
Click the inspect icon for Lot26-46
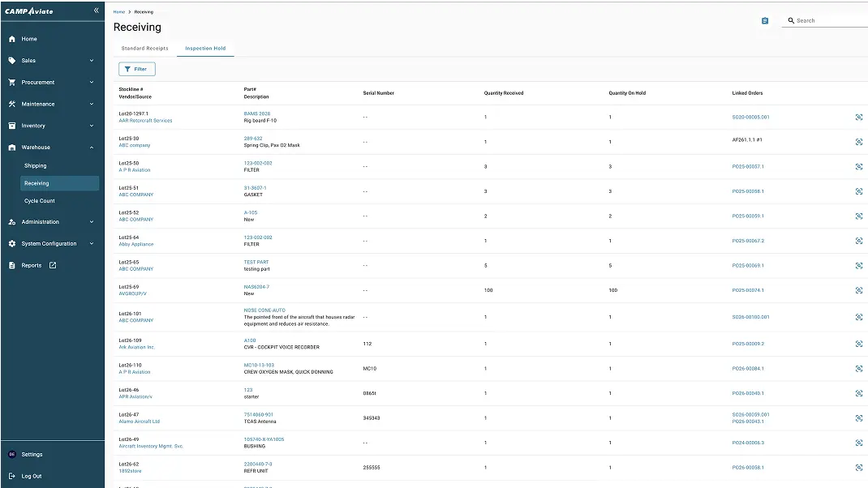tap(858, 393)
